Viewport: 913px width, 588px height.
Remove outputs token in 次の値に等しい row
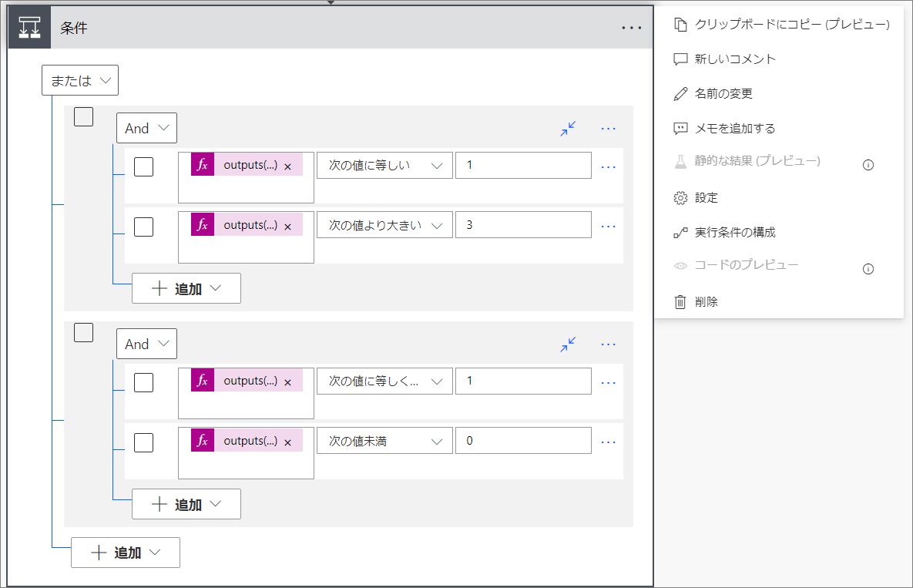pyautogui.click(x=287, y=166)
